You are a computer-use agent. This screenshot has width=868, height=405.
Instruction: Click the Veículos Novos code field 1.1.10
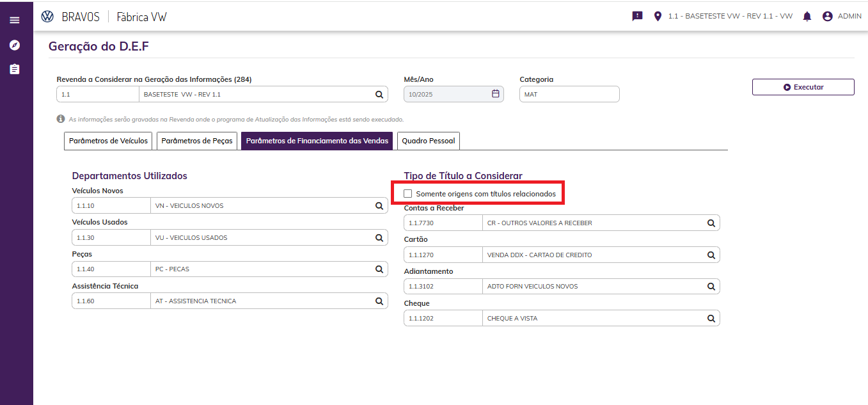coord(111,206)
